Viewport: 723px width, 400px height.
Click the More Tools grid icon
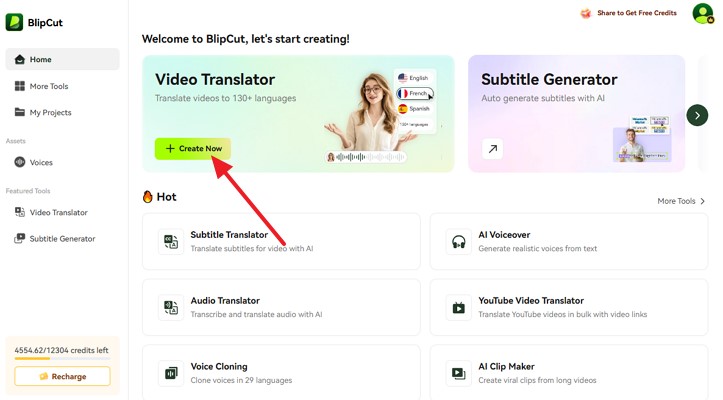point(19,86)
